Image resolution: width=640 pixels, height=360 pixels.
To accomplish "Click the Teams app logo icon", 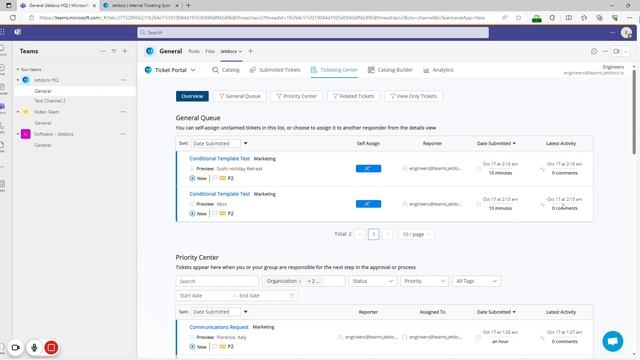I will pos(18,32).
